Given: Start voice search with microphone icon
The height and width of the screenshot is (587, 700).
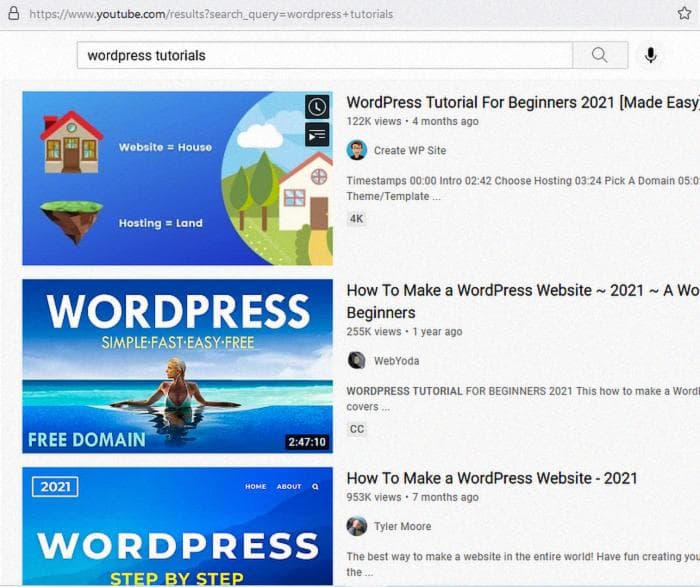Looking at the screenshot, I should tap(651, 55).
